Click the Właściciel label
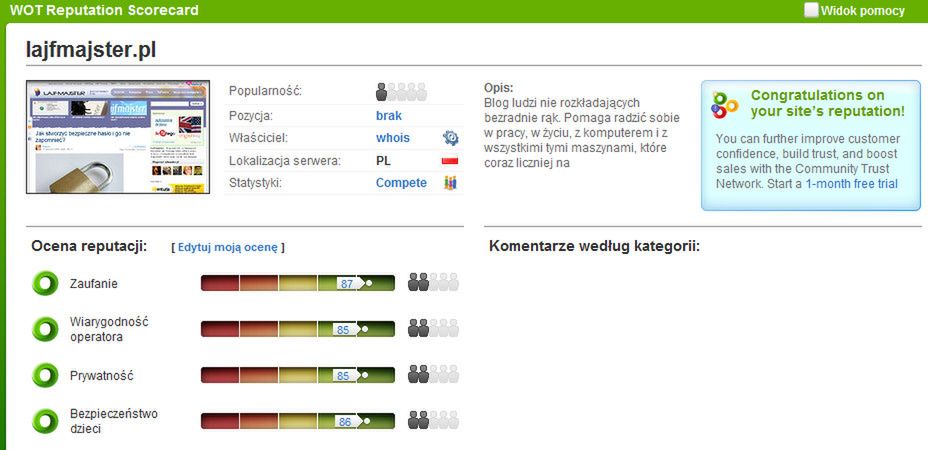Viewport: 928px width, 450px height. click(x=258, y=138)
